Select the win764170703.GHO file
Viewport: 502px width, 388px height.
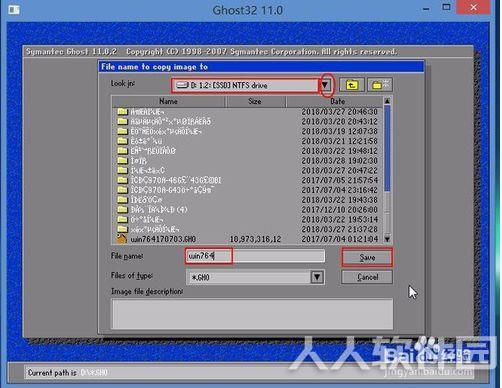pos(247,239)
